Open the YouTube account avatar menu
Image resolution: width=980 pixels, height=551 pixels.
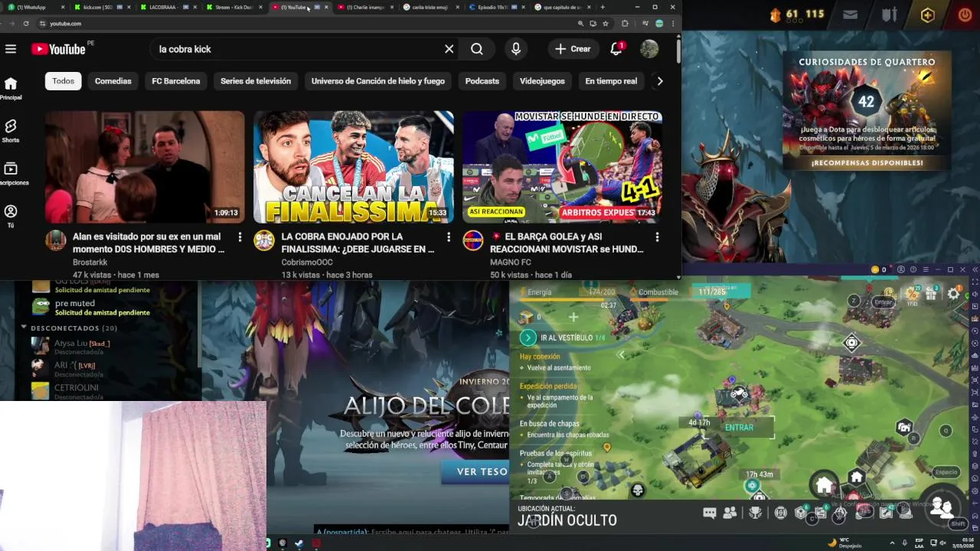[x=649, y=49]
